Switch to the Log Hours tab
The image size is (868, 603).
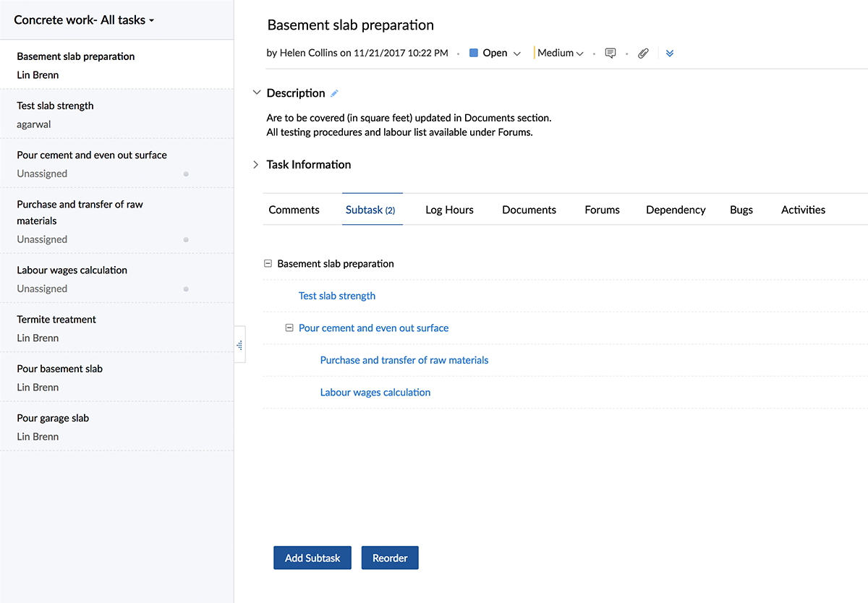pyautogui.click(x=449, y=210)
